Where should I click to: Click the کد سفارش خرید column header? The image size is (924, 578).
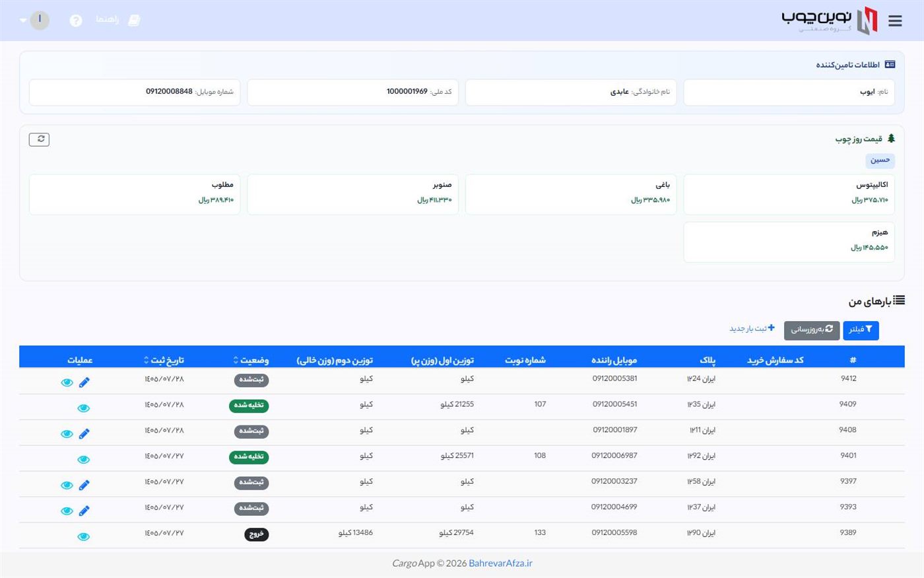pos(775,360)
